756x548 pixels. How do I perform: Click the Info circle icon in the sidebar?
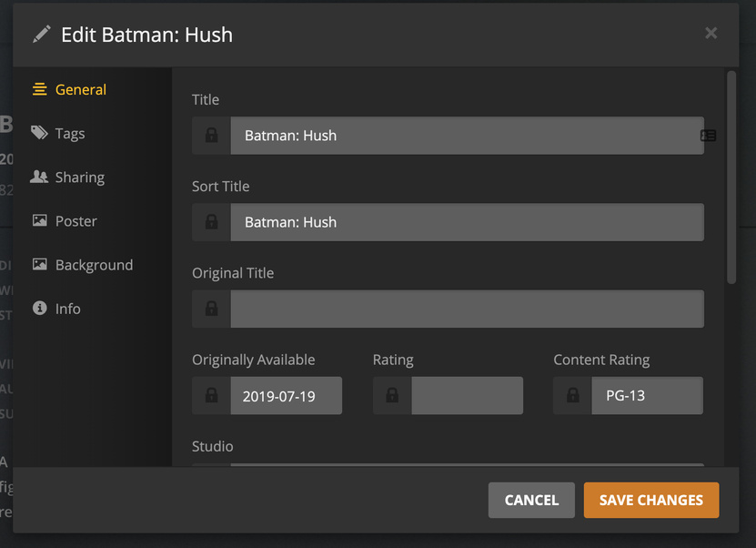[x=39, y=309]
